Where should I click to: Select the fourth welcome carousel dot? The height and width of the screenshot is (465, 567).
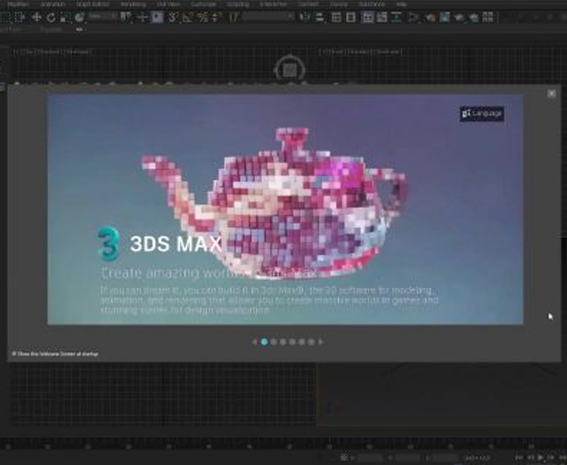point(293,342)
